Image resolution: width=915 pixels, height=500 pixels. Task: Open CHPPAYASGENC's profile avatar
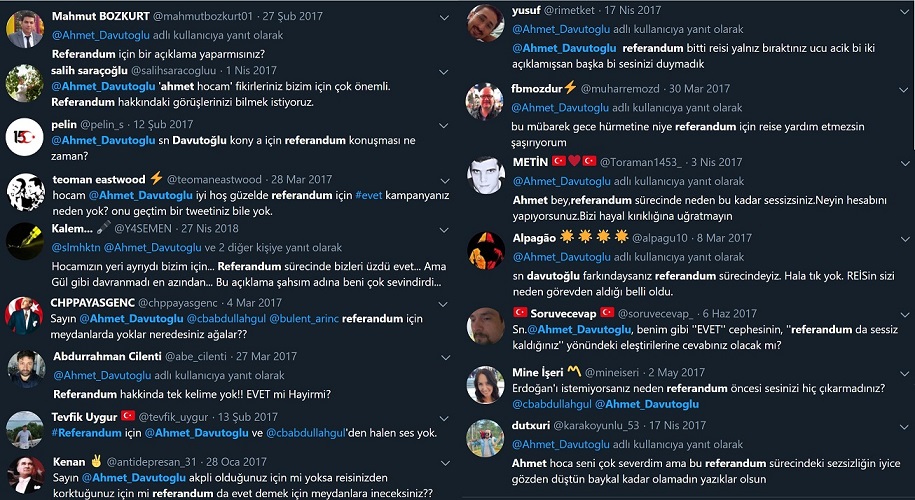click(x=24, y=316)
